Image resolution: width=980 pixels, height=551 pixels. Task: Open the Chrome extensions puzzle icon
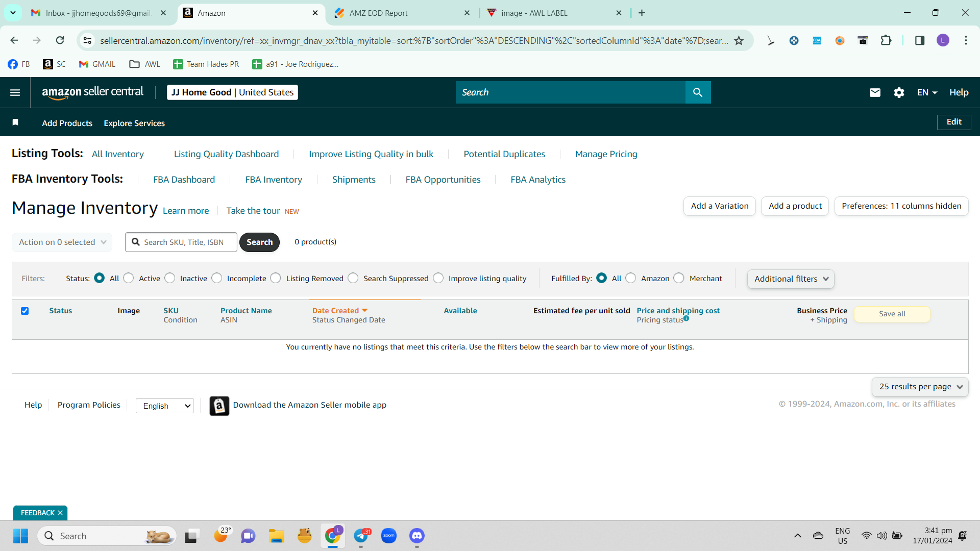tap(886, 40)
